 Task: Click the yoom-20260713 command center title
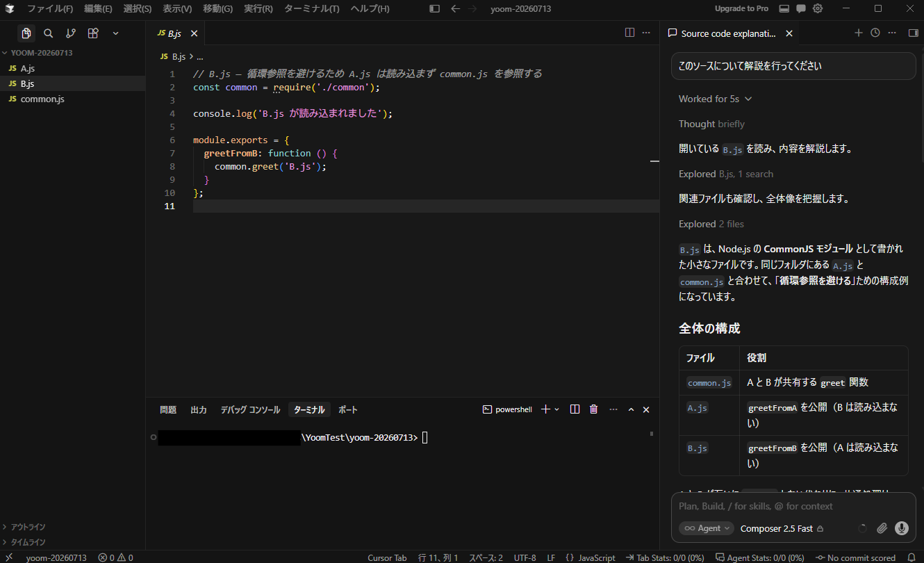point(520,9)
